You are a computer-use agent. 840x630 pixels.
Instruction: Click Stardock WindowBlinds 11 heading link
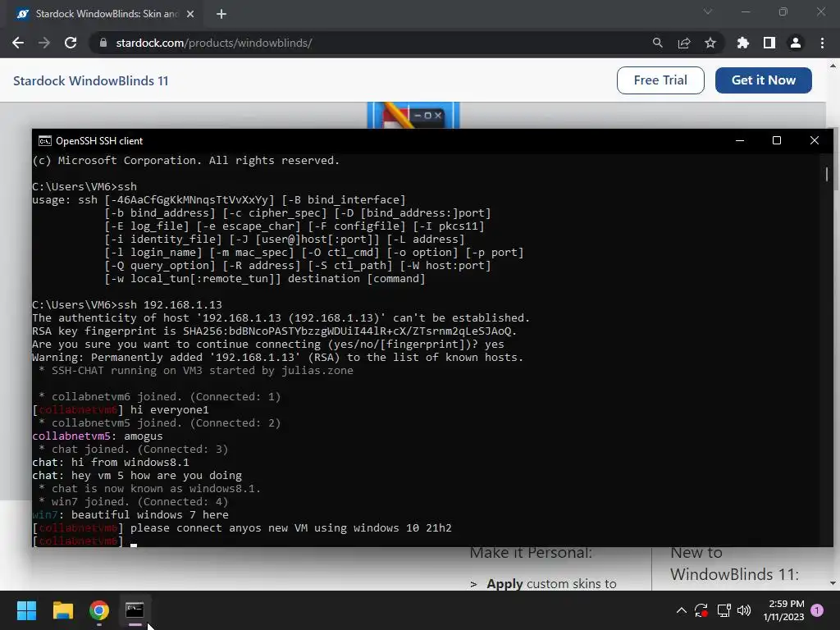tap(90, 81)
